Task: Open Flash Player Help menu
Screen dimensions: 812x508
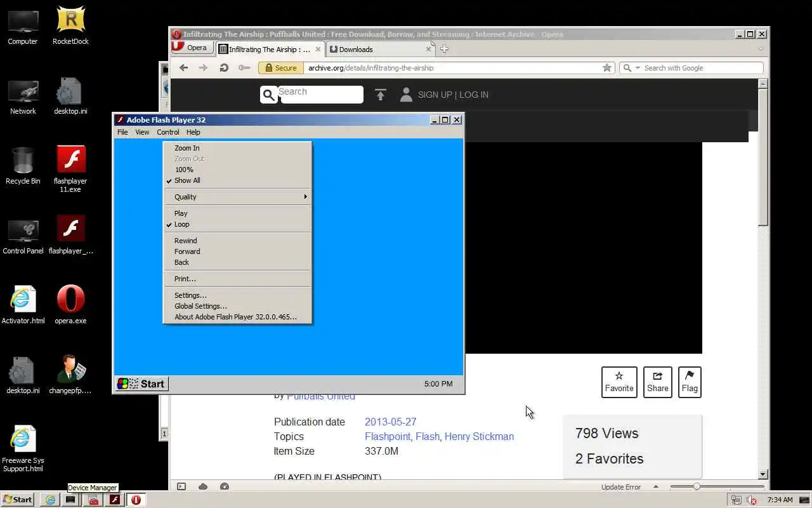Action: point(193,132)
